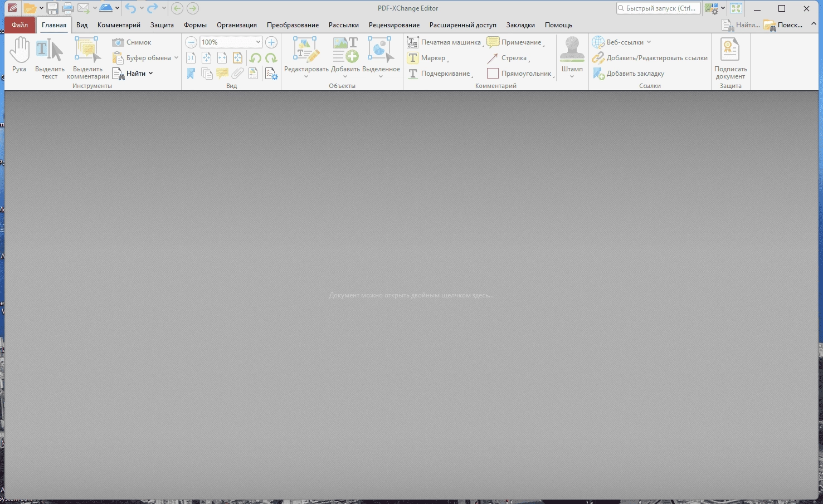Viewport: 823px width, 504px height.
Task: Click the print icon in title bar
Action: click(x=68, y=8)
